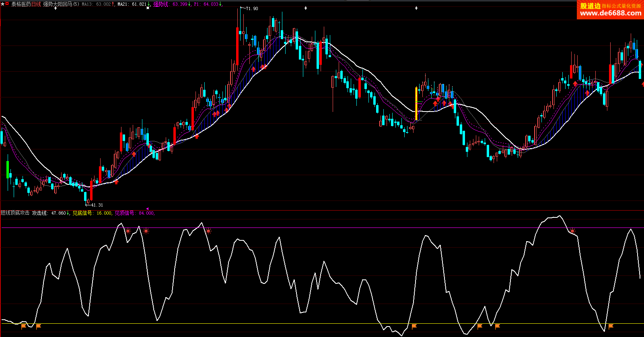Click the rightmost red sun top-signal icon
Screen dimensions: 644x337
coord(572,231)
